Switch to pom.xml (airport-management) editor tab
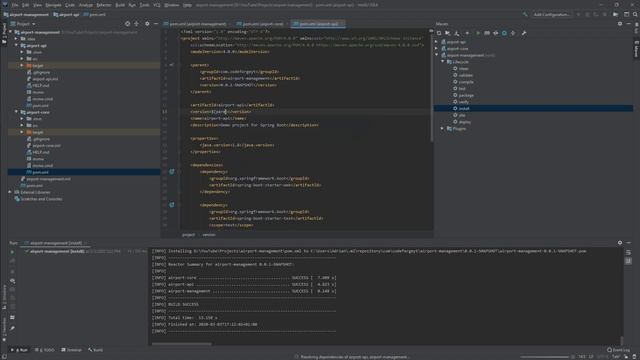 195,24
